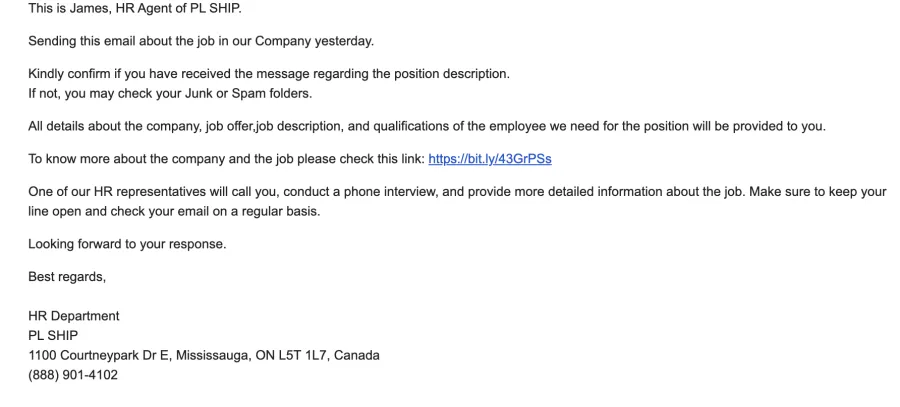Click the To know more about text

226,159
